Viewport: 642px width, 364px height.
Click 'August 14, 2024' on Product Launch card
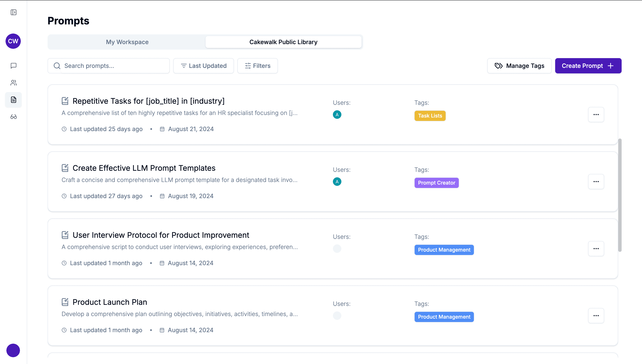[x=190, y=330]
